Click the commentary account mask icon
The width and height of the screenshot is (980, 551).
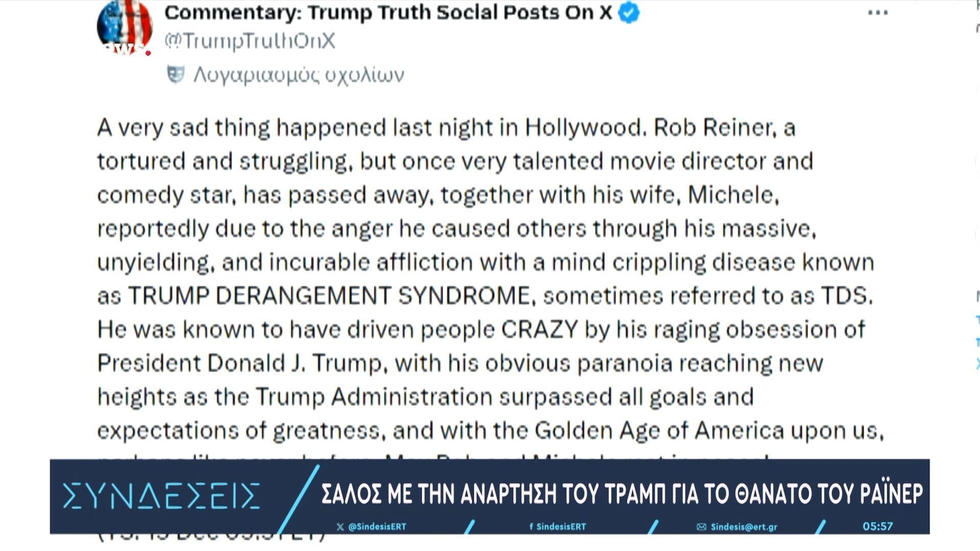[176, 75]
